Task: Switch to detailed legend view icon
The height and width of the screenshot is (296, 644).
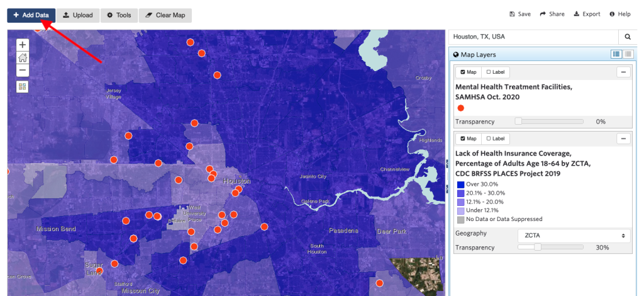Action: [616, 54]
